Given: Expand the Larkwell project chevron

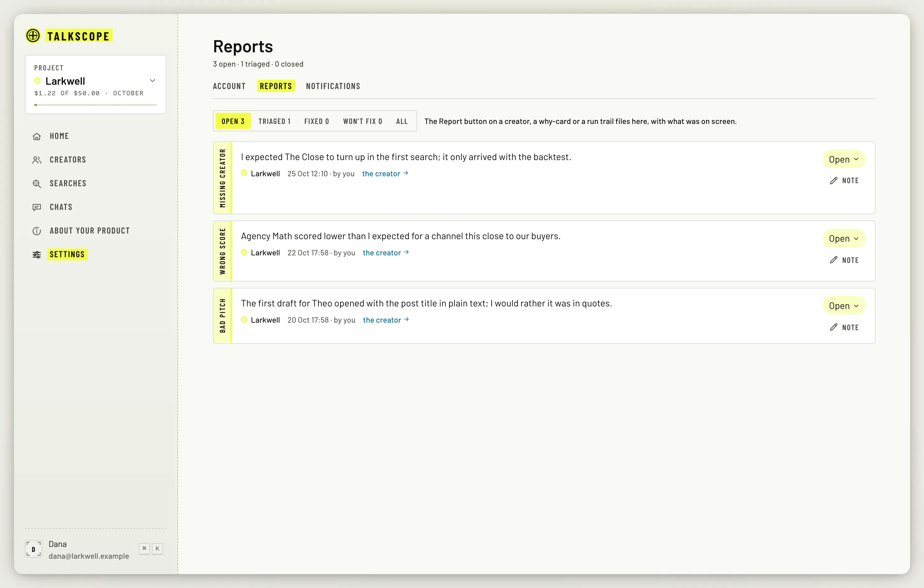Looking at the screenshot, I should pos(152,81).
